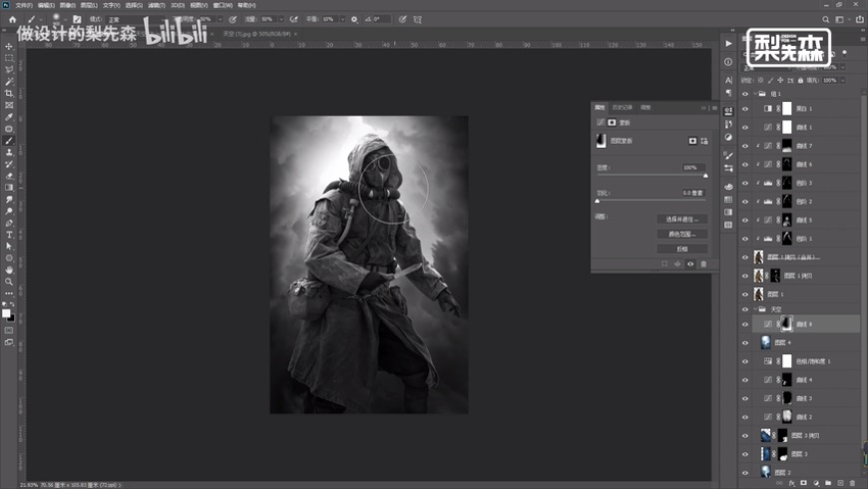Select the Horizontal Type tool
This screenshot has width=868, height=489.
(x=9, y=235)
